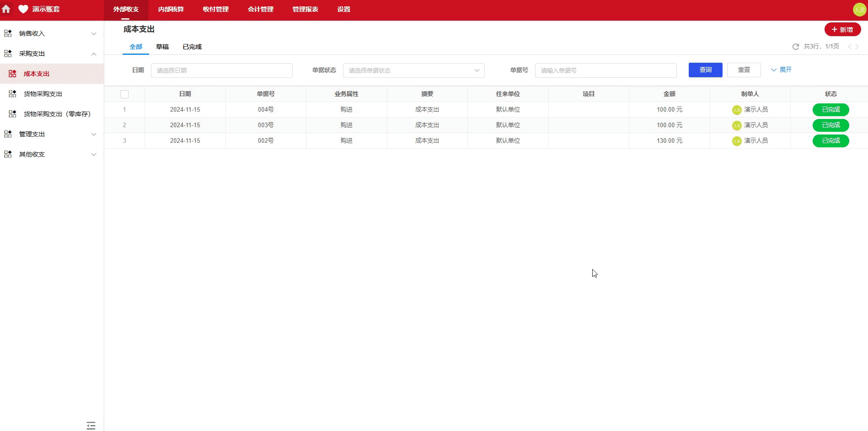This screenshot has height=431, width=868.
Task: Click the 成本支出 sidebar icon
Action: pos(12,73)
